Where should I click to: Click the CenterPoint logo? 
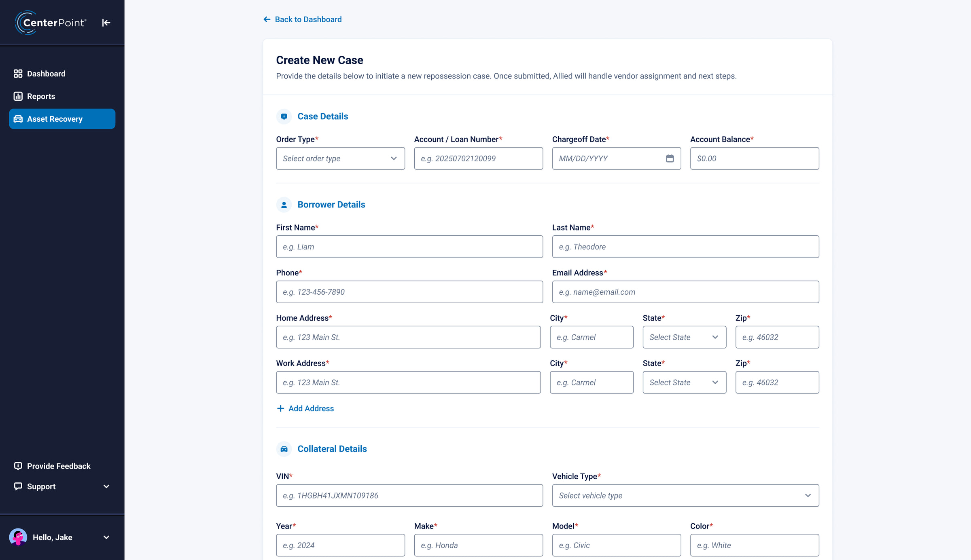click(51, 23)
